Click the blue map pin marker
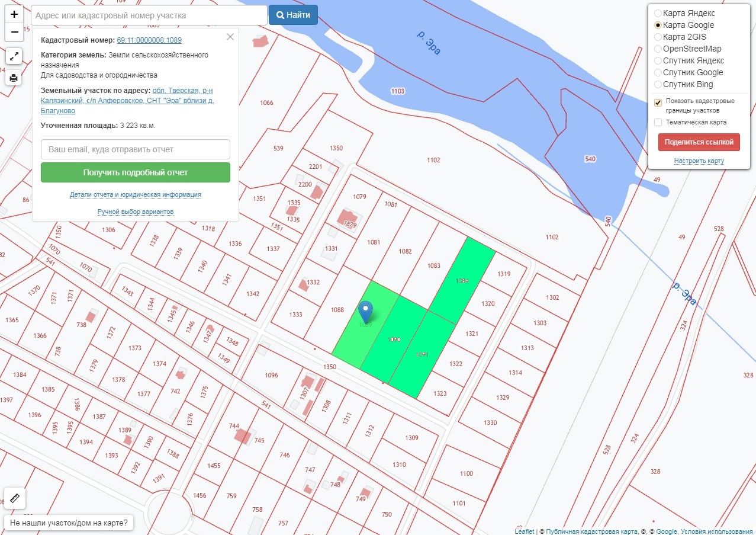This screenshot has width=756, height=535. (x=366, y=312)
